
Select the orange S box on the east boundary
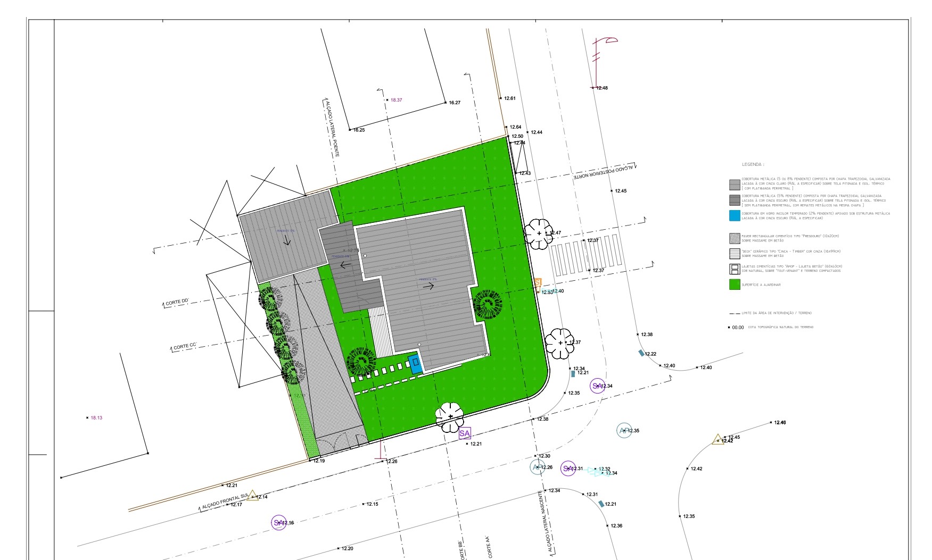[538, 282]
